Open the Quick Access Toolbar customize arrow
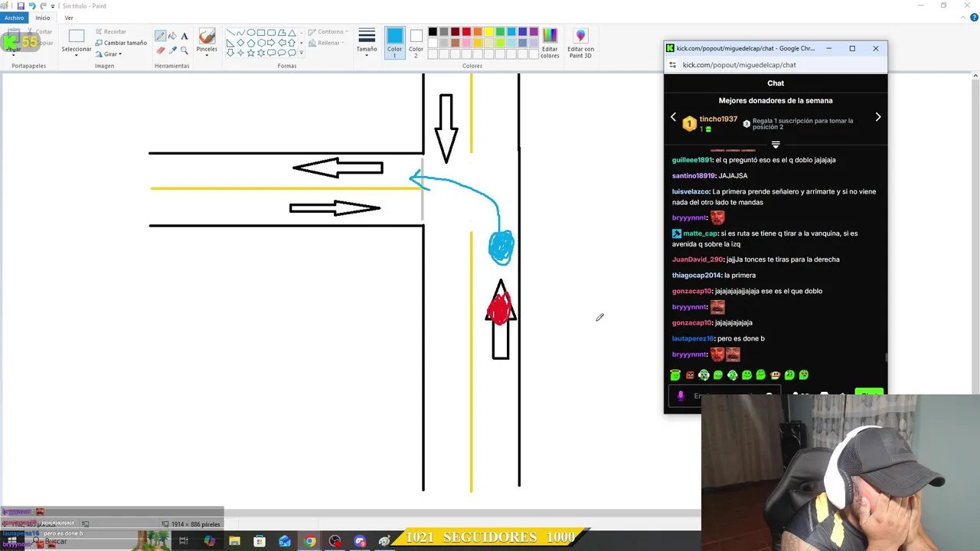This screenshot has width=980, height=551. coord(52,6)
